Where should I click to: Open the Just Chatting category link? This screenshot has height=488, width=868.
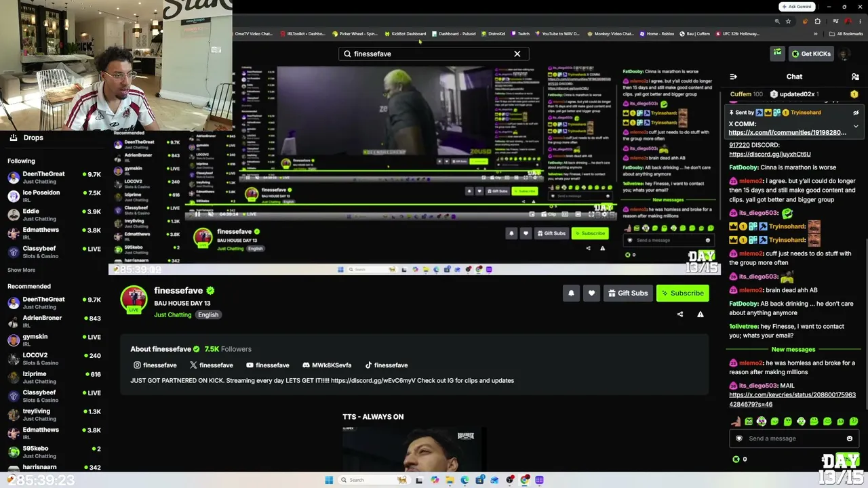click(x=173, y=314)
